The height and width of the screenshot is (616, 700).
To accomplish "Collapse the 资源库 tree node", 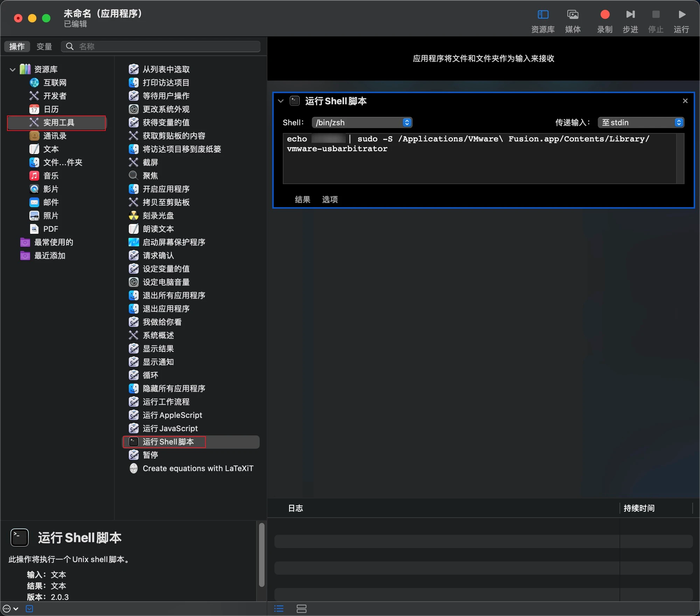I will pyautogui.click(x=13, y=70).
